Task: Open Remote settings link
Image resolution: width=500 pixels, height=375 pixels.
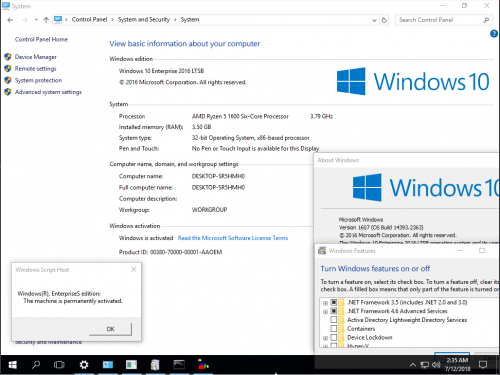Action: click(36, 69)
